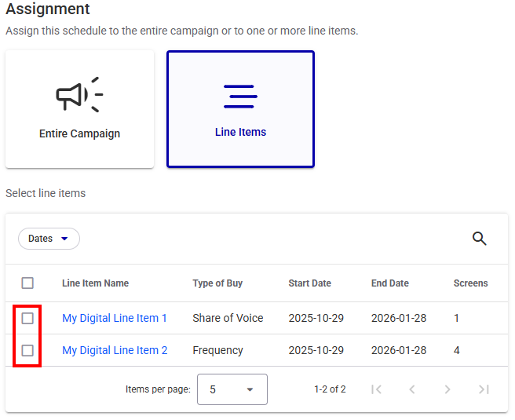Go to the next page arrow

447,389
